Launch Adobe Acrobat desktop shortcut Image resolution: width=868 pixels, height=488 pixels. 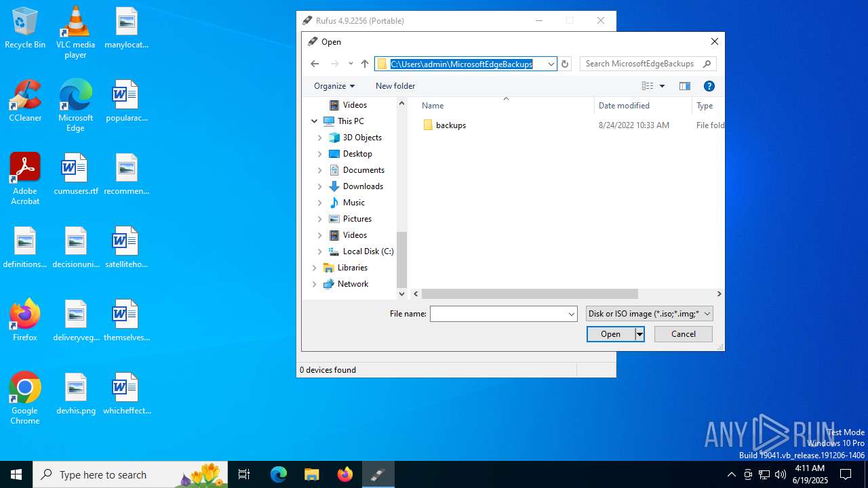coord(25,179)
